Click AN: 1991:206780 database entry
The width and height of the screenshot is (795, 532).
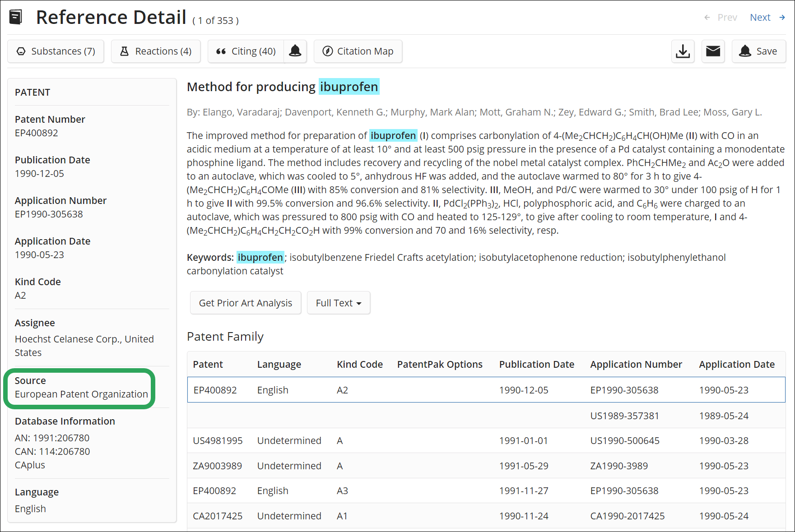click(52, 438)
